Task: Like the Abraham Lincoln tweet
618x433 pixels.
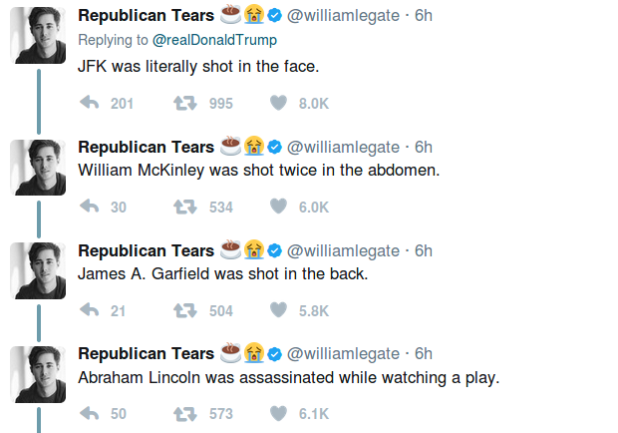Action: point(278,413)
